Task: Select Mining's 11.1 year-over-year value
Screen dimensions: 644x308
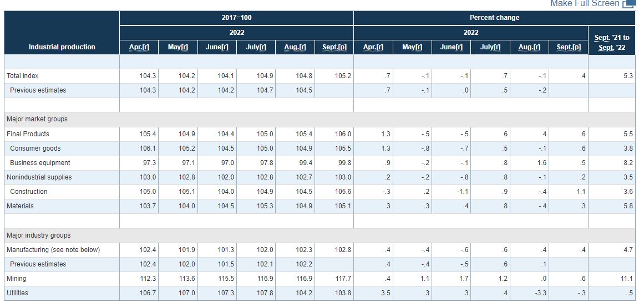Action: (x=627, y=279)
